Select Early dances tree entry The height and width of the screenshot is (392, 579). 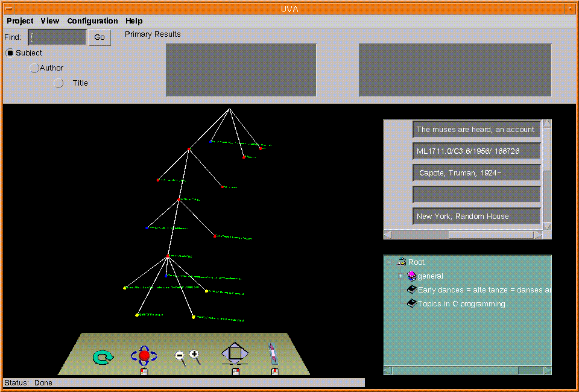(482, 290)
